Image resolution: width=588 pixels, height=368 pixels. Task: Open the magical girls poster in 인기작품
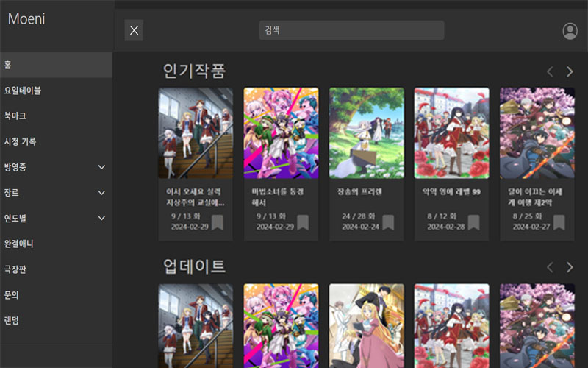(x=281, y=133)
